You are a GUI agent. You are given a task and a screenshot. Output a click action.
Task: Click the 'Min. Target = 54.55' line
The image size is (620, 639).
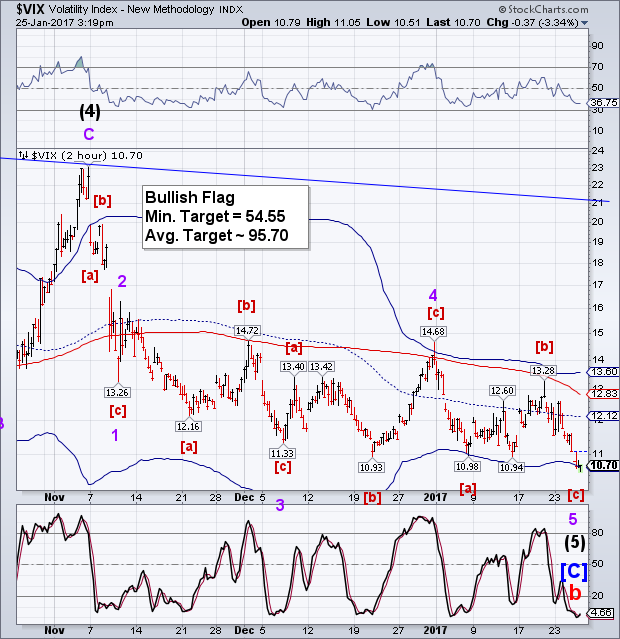coord(215,216)
